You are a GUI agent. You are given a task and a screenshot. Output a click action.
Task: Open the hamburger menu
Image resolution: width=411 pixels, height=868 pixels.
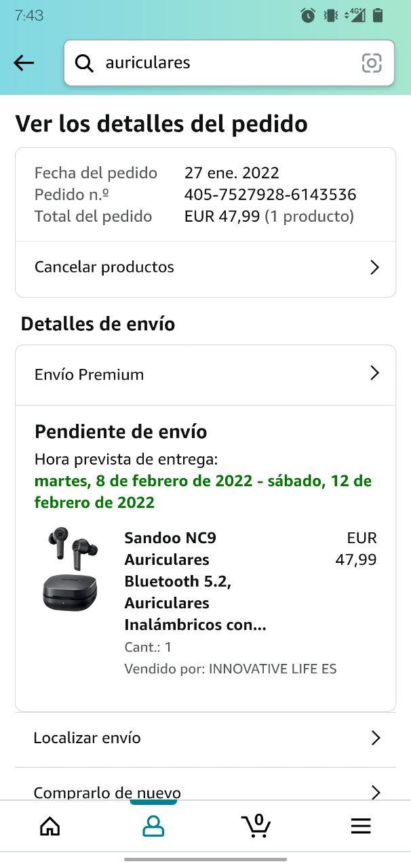tap(360, 825)
